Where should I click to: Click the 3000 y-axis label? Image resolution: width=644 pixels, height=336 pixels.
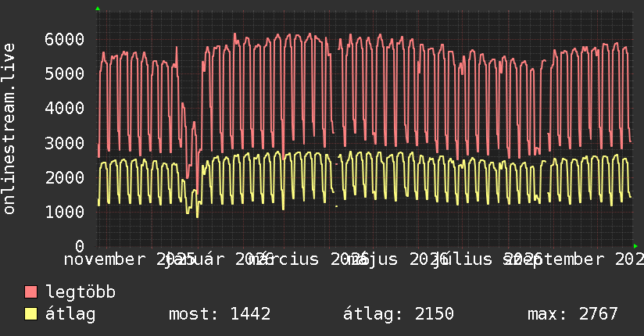(65, 143)
